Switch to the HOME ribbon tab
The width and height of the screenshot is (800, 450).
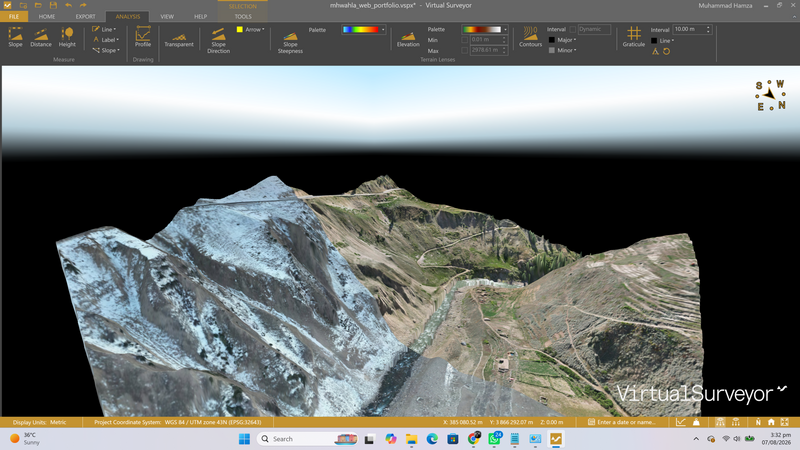point(47,17)
